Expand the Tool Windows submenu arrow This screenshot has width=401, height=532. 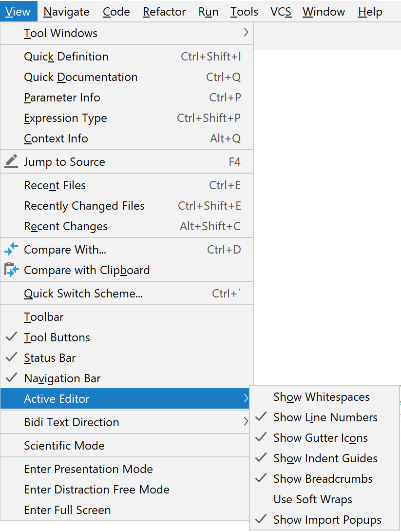pyautogui.click(x=246, y=33)
